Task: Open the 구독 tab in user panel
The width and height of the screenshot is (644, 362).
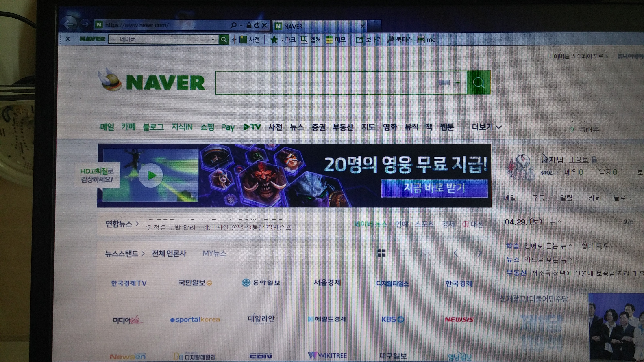Action: coord(538,198)
